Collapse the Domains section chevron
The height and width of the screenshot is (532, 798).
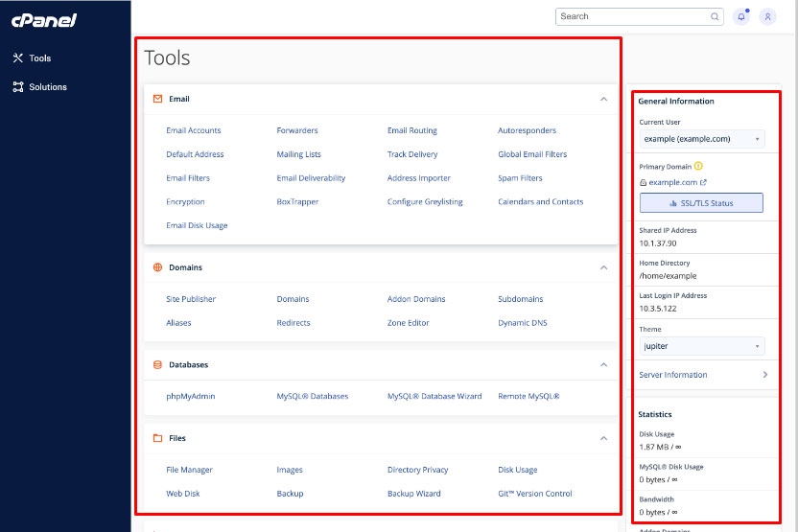(603, 267)
